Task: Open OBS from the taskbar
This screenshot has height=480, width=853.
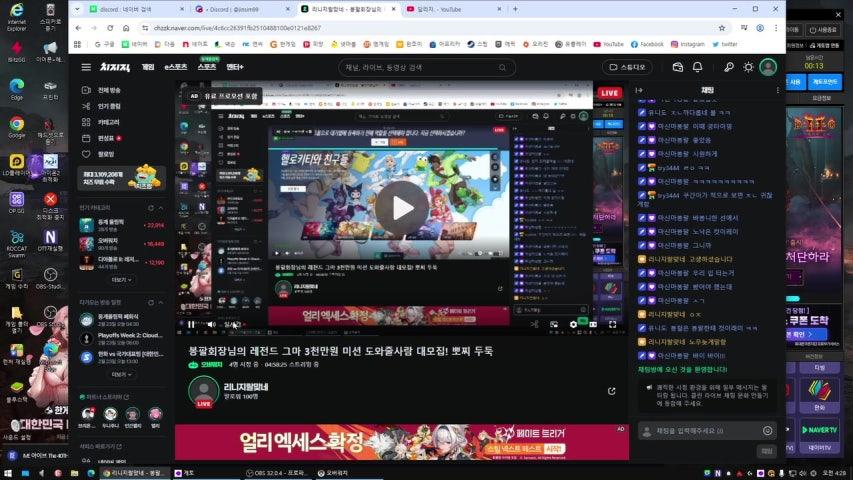Action: (x=275, y=473)
